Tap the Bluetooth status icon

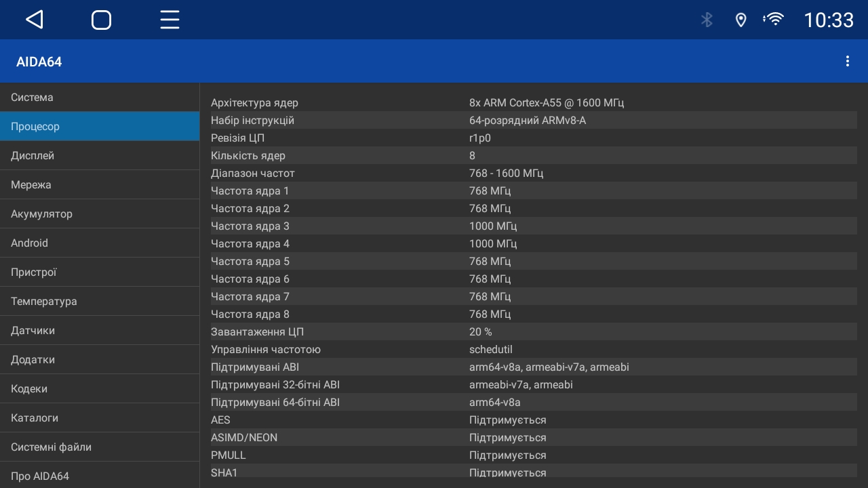[x=707, y=20]
